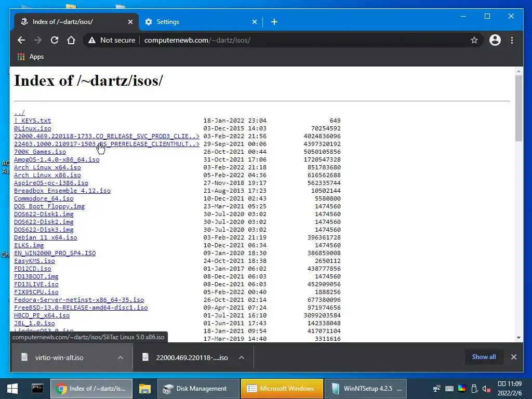Image resolution: width=532 pixels, height=399 pixels.
Task: Go back using the browser back arrow
Action: [x=21, y=40]
